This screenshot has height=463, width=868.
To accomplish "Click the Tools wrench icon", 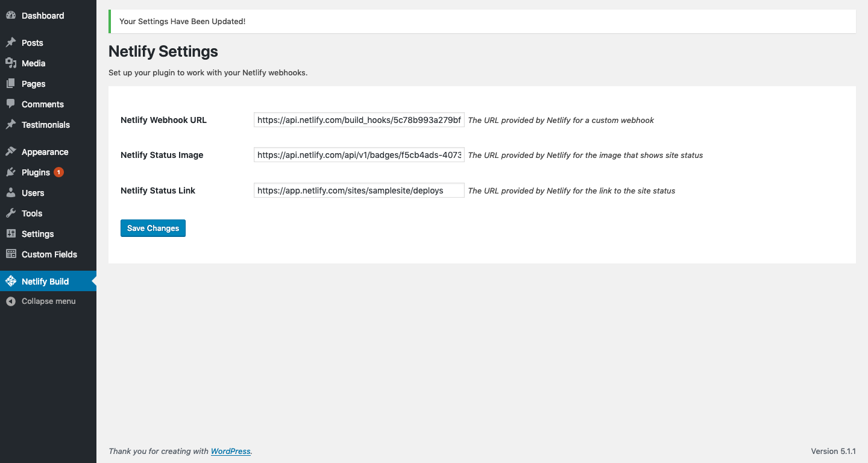I will coord(11,213).
